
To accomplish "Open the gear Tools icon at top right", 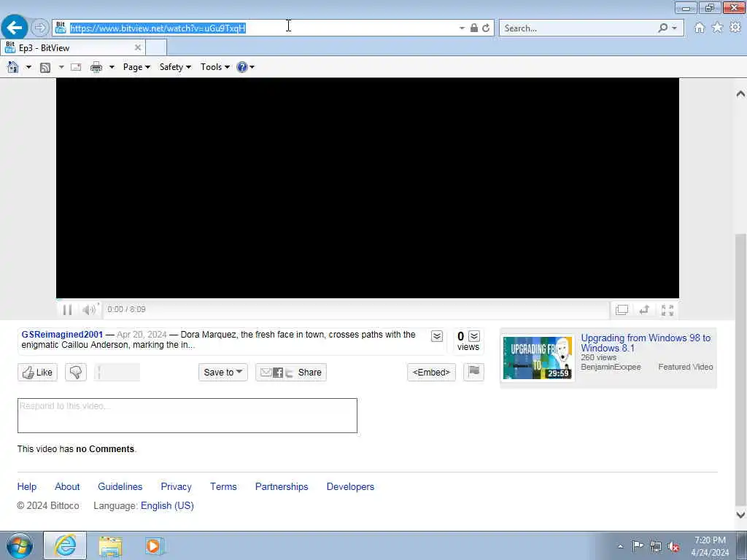I will [735, 28].
